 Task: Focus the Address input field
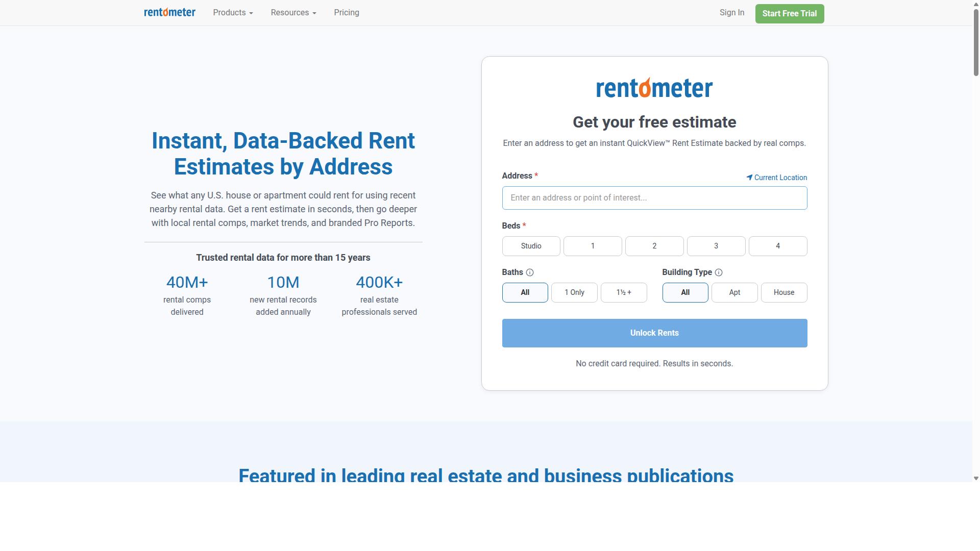pos(654,198)
